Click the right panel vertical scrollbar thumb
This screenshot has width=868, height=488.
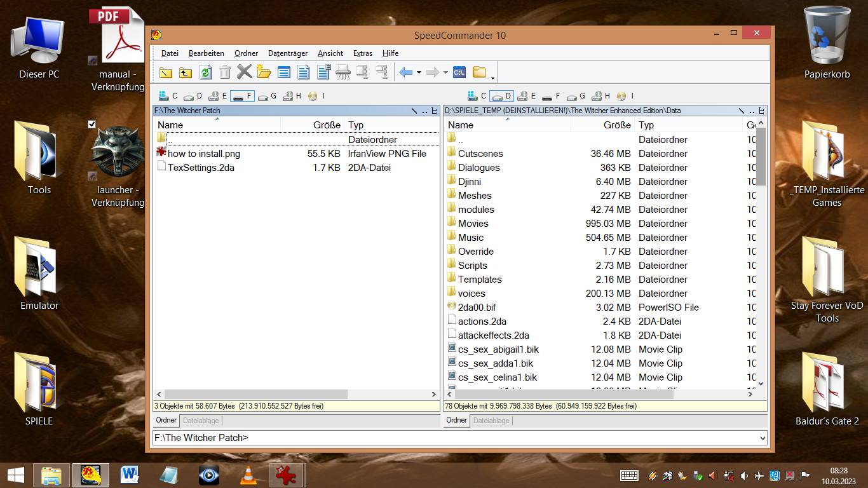pyautogui.click(x=761, y=157)
